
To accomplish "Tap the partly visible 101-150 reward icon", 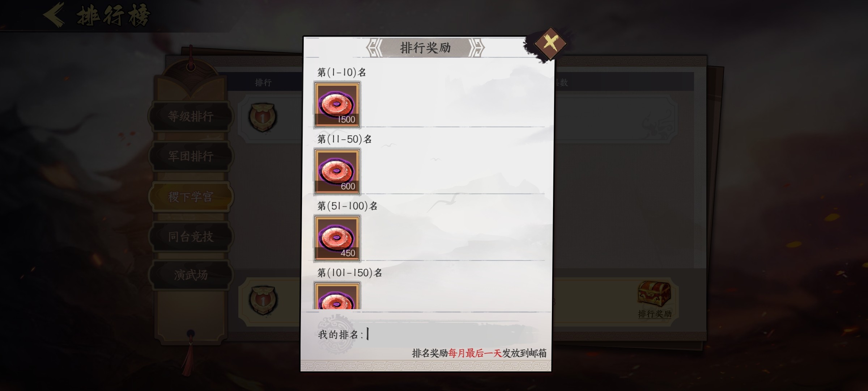I will [x=337, y=296].
